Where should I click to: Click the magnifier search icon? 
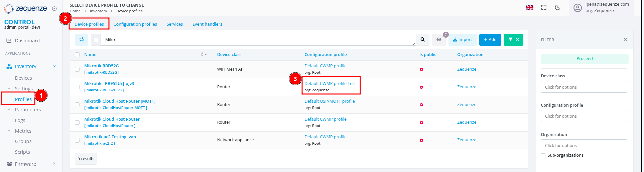pyautogui.click(x=423, y=40)
